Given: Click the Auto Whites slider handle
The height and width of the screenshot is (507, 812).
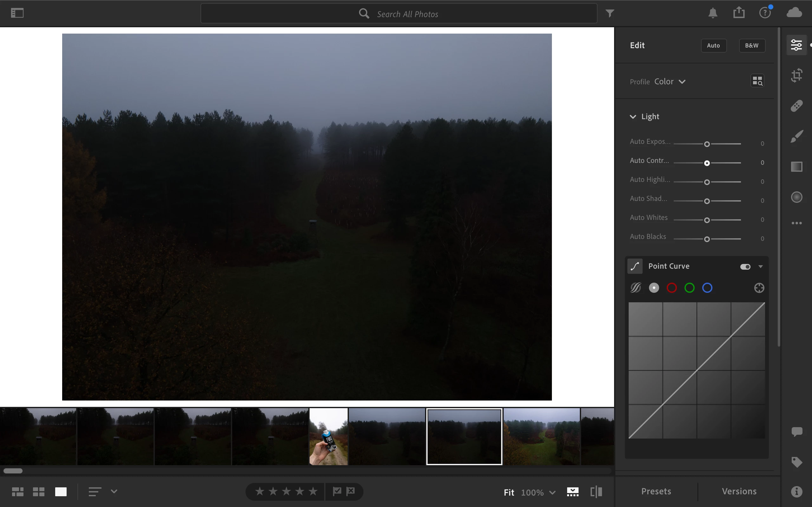Looking at the screenshot, I should tap(707, 220).
